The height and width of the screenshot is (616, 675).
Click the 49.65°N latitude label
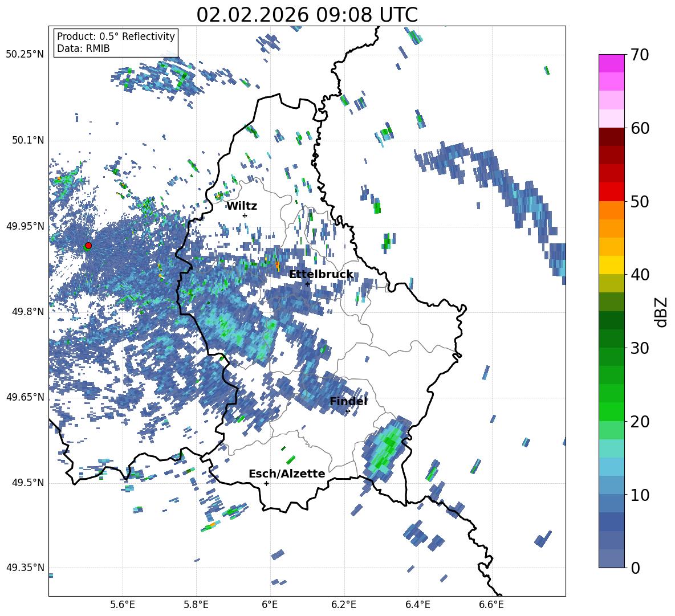pyautogui.click(x=25, y=397)
